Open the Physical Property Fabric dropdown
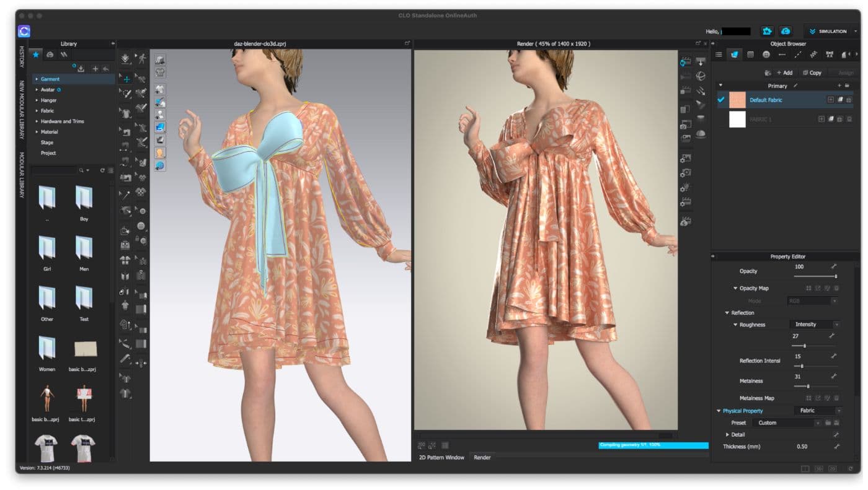868x490 pixels. [817, 411]
